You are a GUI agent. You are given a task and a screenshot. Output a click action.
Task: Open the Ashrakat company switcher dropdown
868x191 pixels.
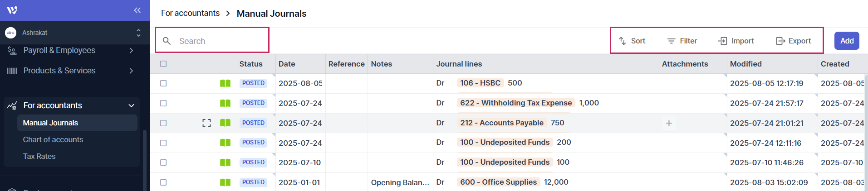pos(138,33)
